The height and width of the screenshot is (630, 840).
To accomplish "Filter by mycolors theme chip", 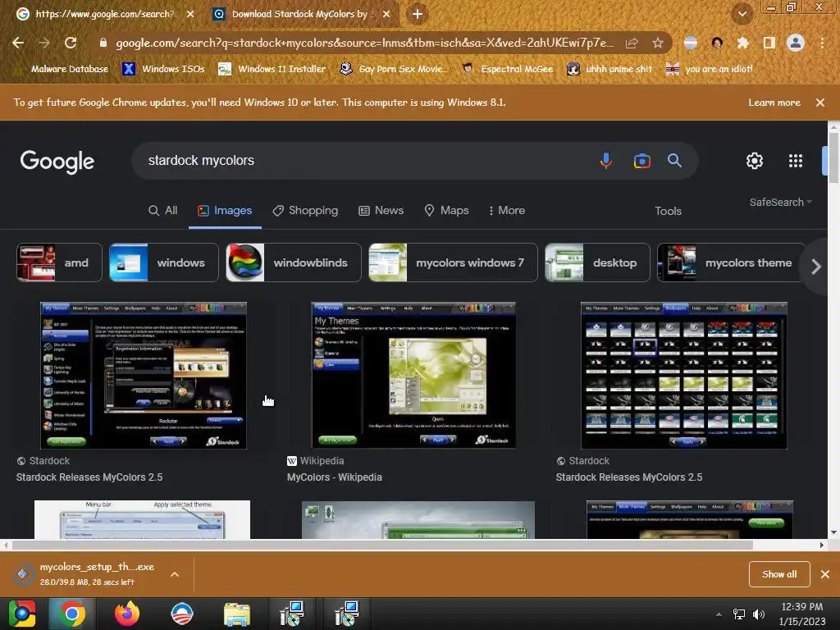I will [x=731, y=262].
